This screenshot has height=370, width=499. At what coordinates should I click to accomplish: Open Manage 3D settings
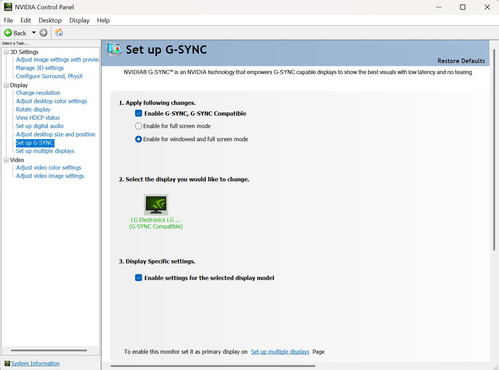click(40, 68)
